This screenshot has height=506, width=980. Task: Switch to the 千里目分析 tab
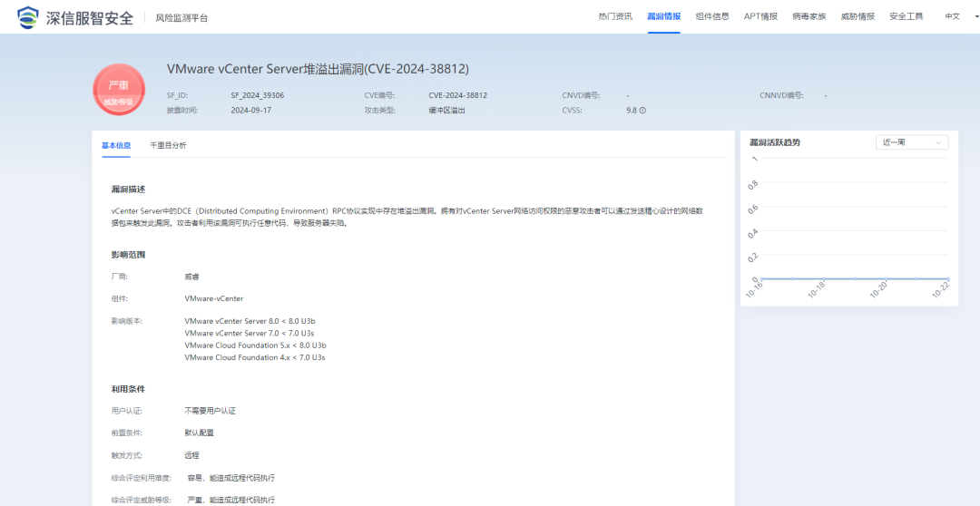tap(168, 146)
